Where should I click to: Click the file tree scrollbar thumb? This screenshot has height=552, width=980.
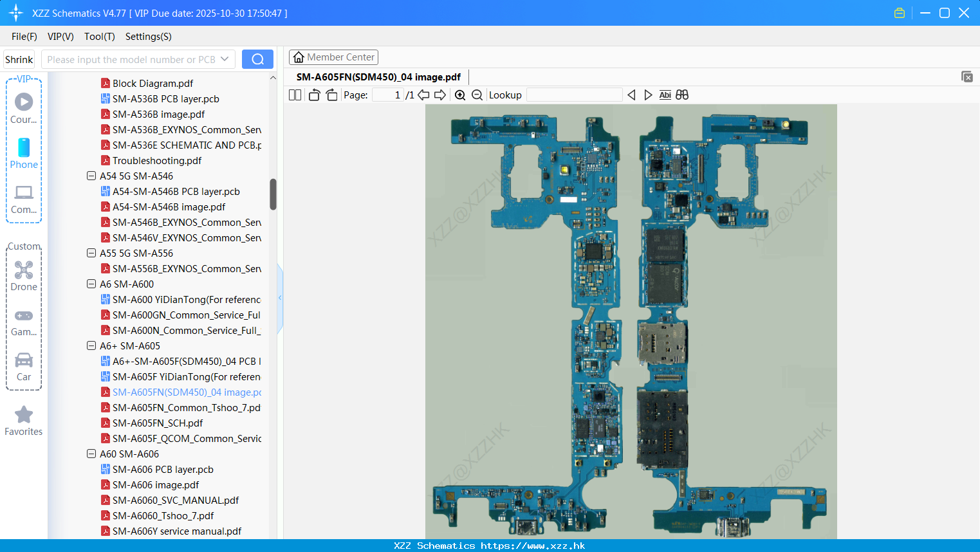coord(273,194)
